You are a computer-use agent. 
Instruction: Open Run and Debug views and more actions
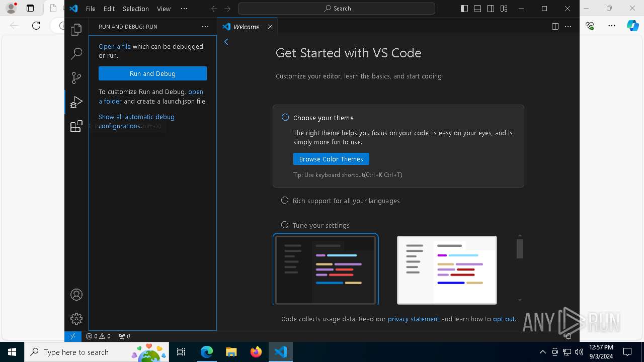click(205, 27)
